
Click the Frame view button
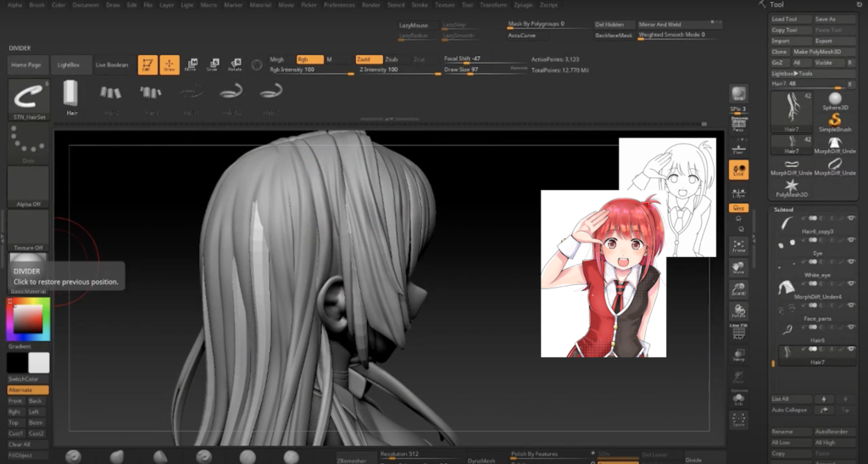tap(738, 246)
